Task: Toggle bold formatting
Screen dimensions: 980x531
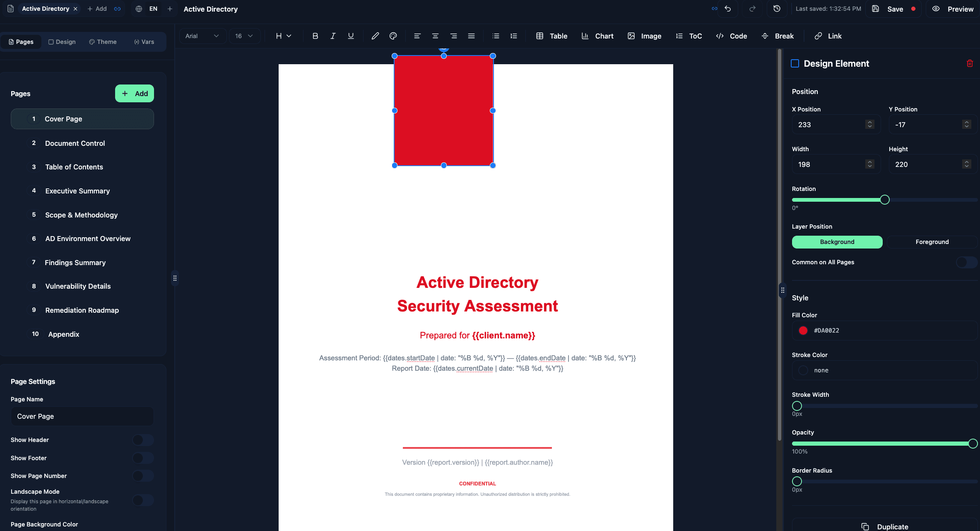Action: 315,36
